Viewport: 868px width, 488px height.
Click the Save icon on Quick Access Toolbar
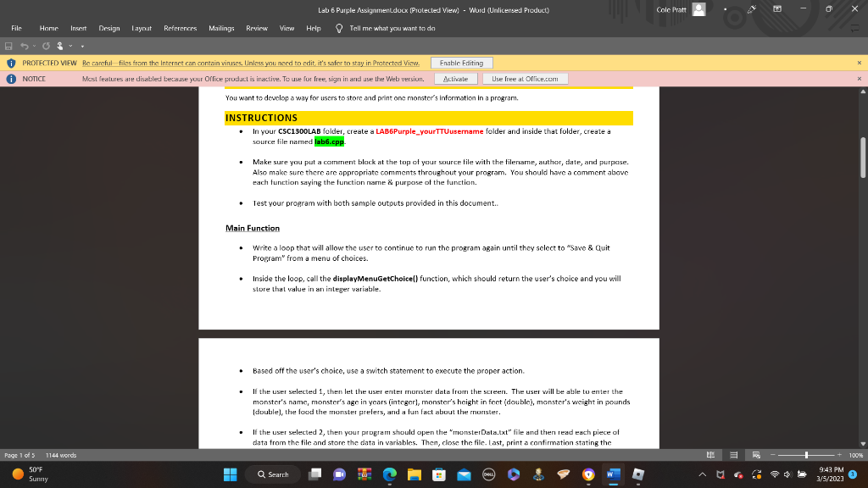coord(8,47)
